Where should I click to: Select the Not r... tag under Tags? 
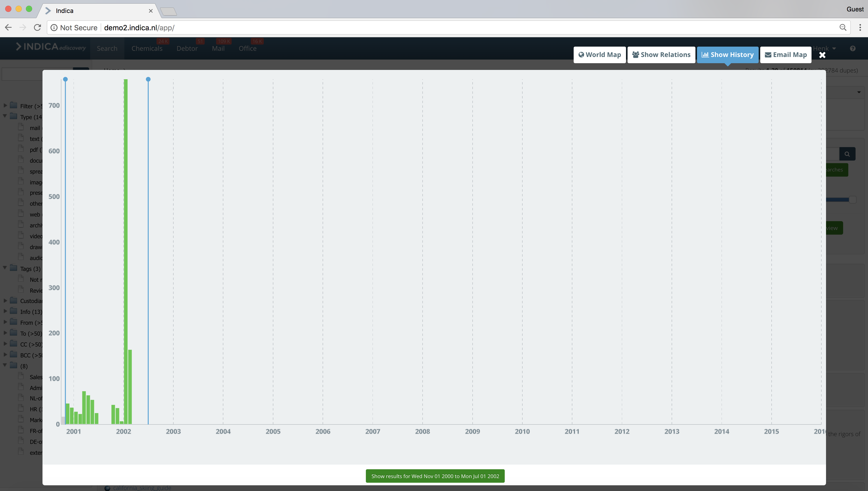pyautogui.click(x=36, y=280)
